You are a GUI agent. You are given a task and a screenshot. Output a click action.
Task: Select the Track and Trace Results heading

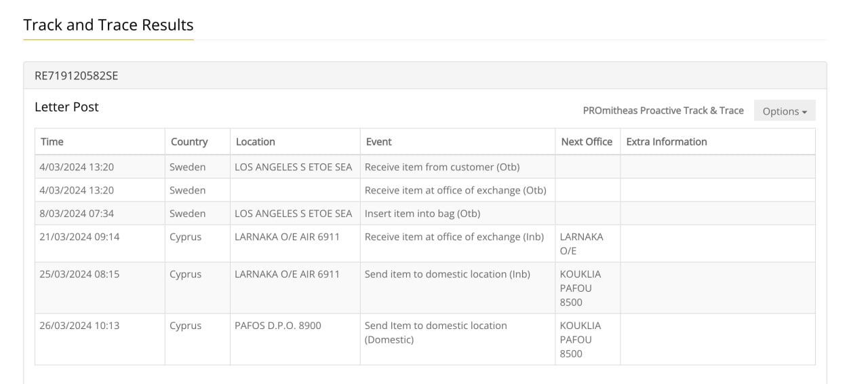108,25
